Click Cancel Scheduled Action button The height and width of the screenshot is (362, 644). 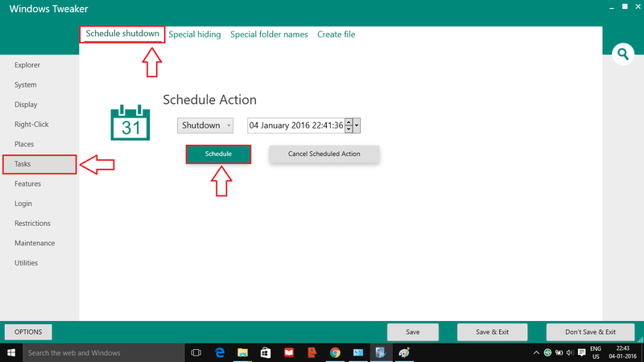(x=324, y=154)
